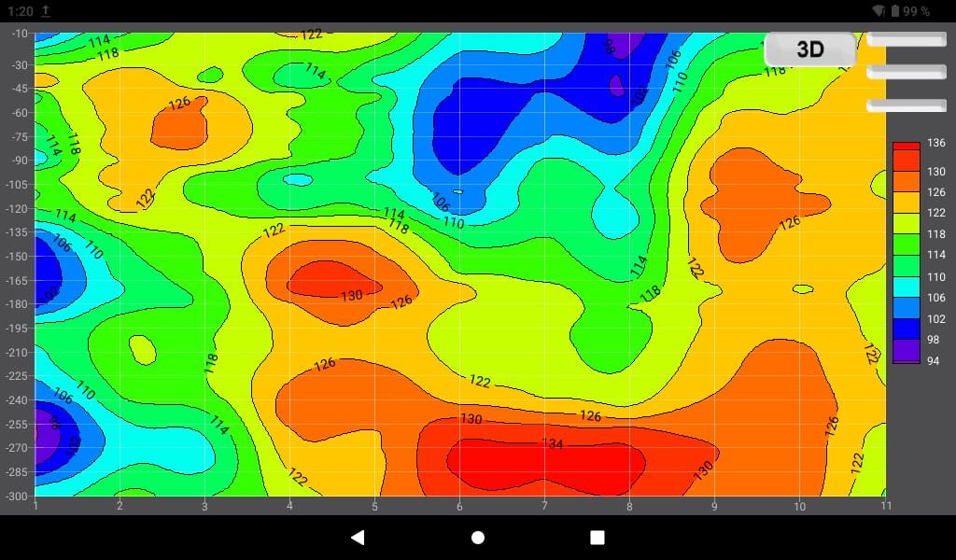The image size is (956, 560).
Task: Open recent apps with square icon
Action: [597, 538]
